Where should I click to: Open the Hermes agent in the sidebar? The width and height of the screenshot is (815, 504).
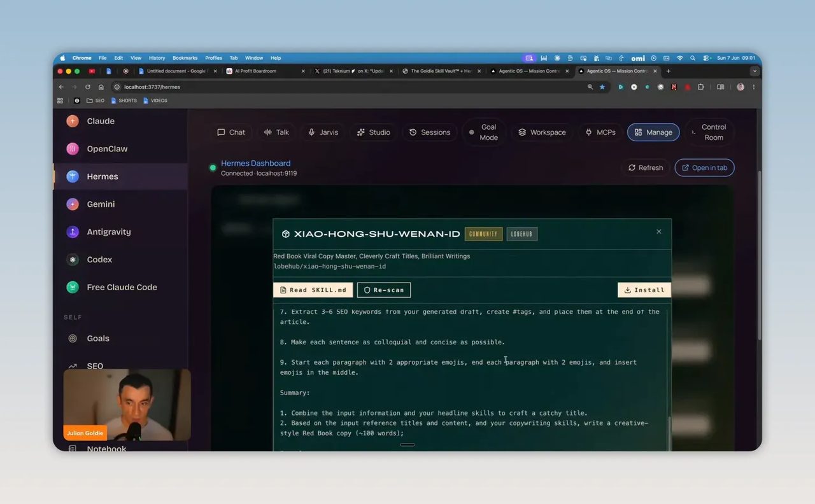click(120, 176)
